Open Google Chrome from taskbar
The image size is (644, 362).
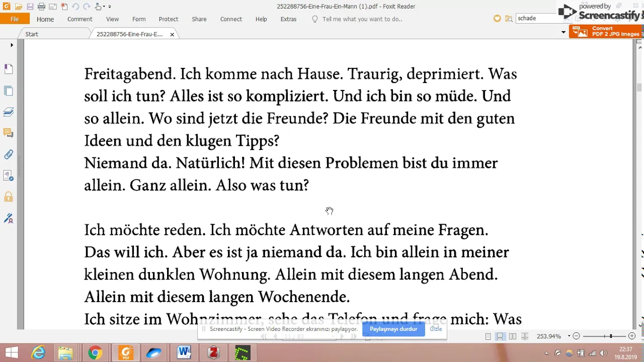point(95,353)
